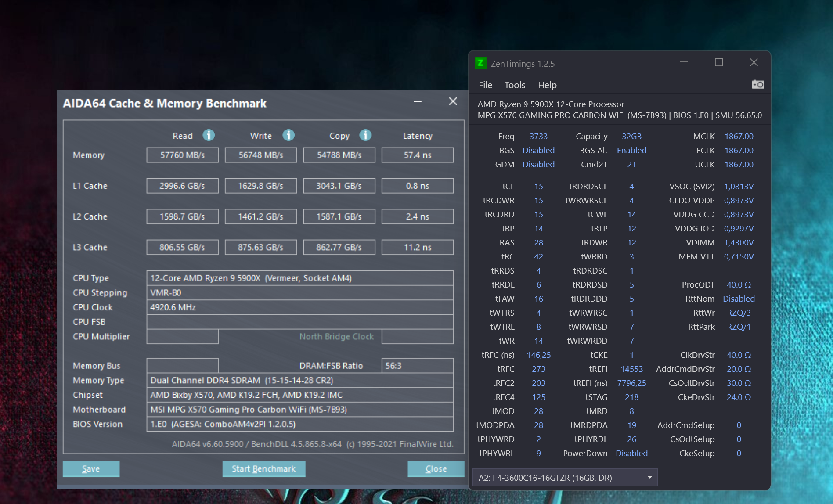833x504 pixels.
Task: Click the Copy info icon in AIDA64
Action: 365,135
